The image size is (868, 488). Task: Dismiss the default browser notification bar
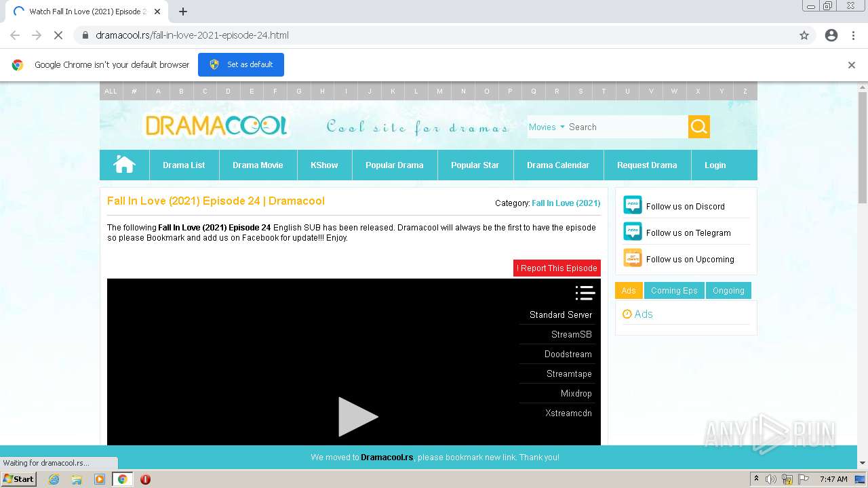[852, 65]
